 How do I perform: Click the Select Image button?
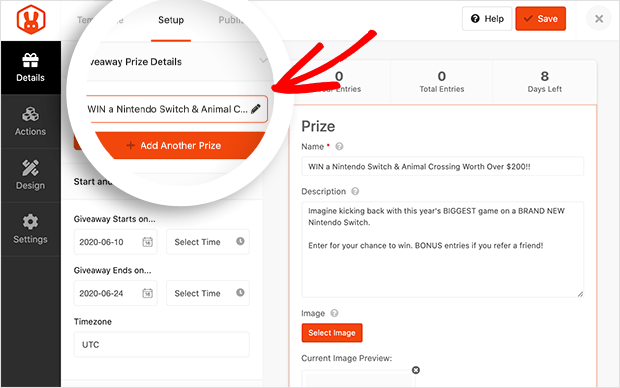point(332,333)
